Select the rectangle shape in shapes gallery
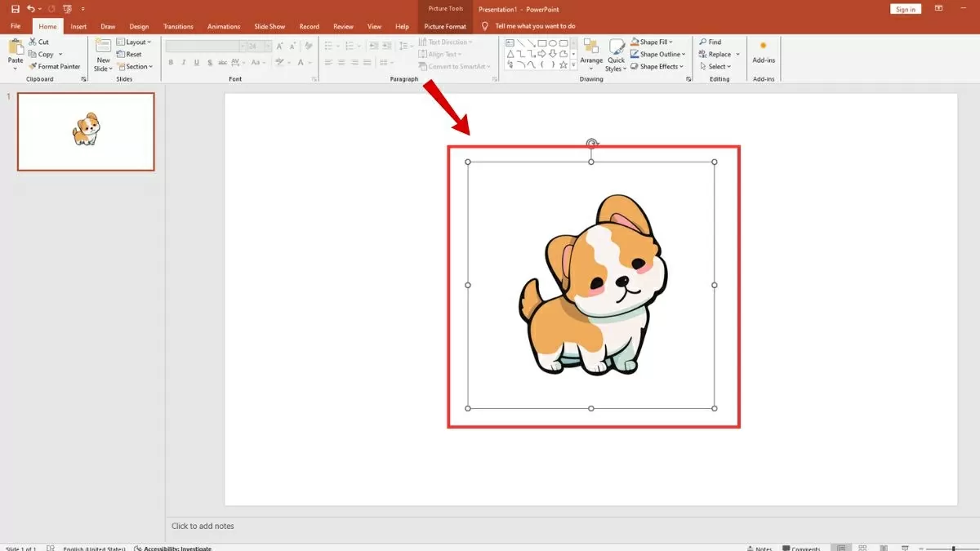The image size is (980, 551). (542, 42)
